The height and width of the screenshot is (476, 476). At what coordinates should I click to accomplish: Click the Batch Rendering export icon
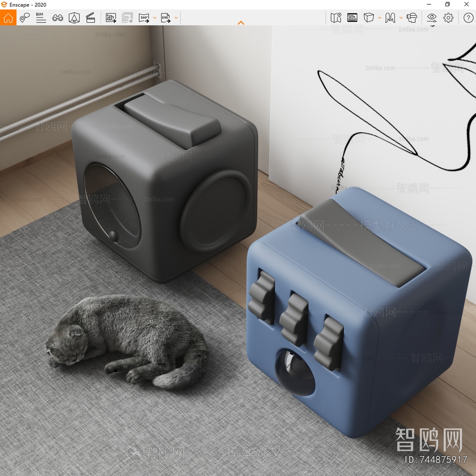[127, 18]
